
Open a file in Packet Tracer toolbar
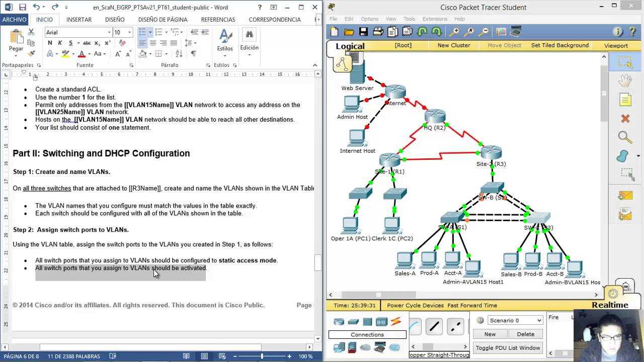point(349,32)
